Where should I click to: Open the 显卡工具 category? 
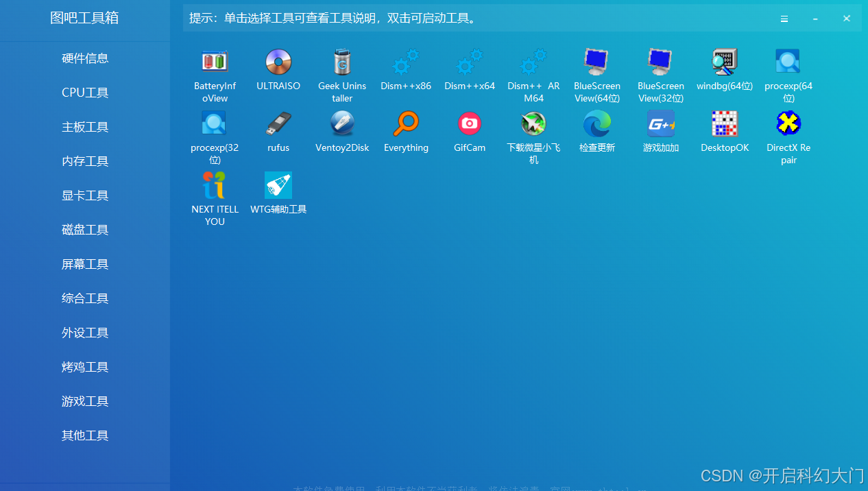(x=85, y=195)
